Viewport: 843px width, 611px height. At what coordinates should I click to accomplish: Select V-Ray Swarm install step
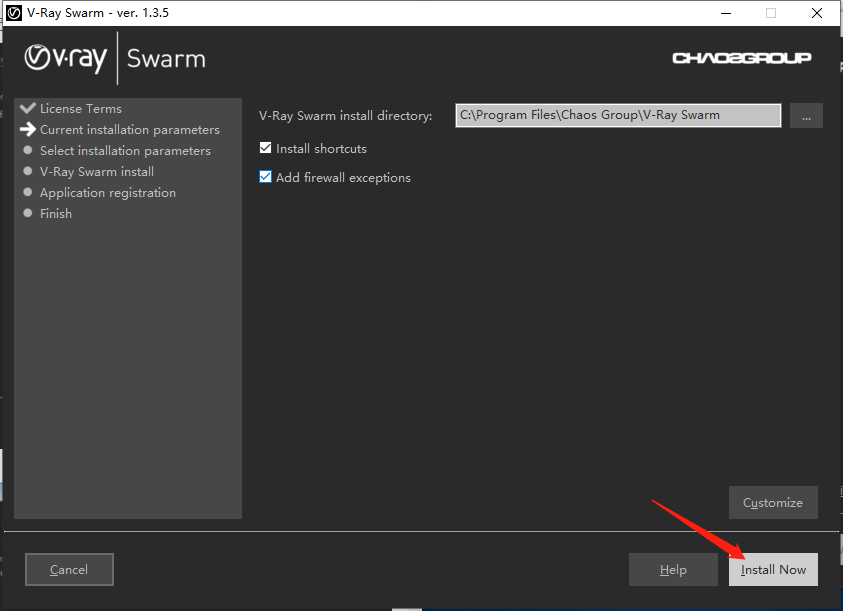click(97, 172)
